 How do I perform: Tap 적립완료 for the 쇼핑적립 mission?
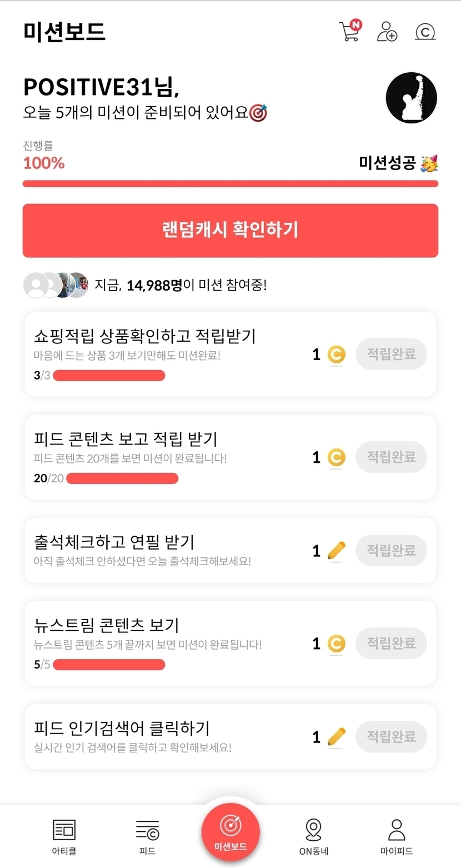[391, 354]
